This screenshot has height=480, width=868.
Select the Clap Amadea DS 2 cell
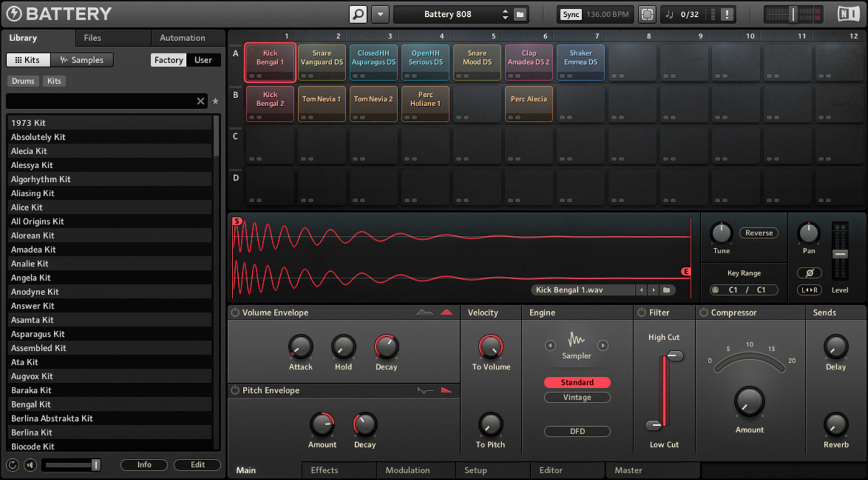point(528,62)
